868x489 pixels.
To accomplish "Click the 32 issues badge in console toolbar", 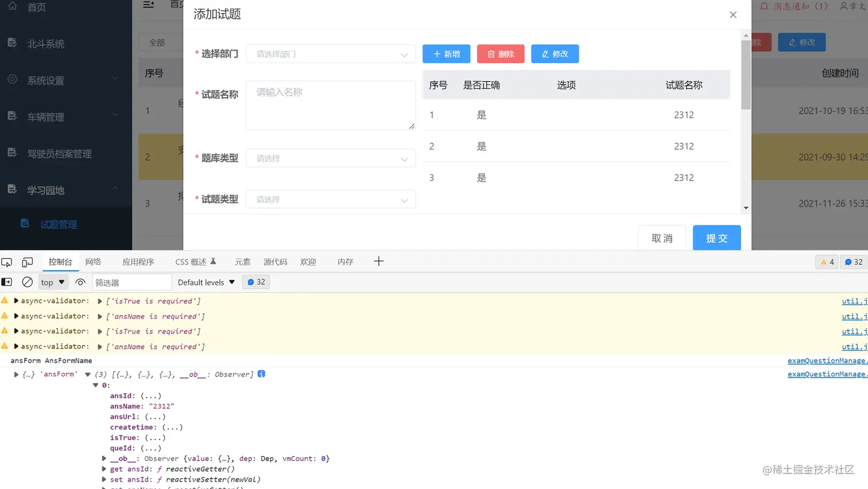I will click(256, 282).
